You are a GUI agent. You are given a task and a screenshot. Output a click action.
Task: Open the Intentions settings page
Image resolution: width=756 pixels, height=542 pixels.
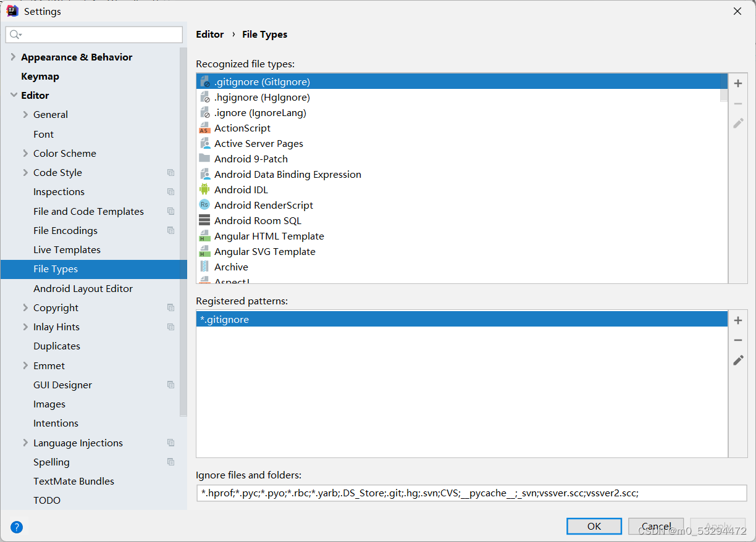tap(56, 423)
